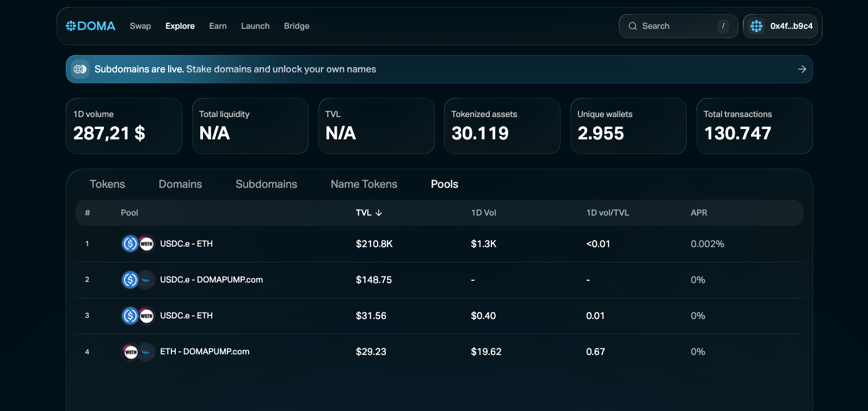Click the WETH token icon in row 3
The height and width of the screenshot is (411, 868).
point(146,316)
